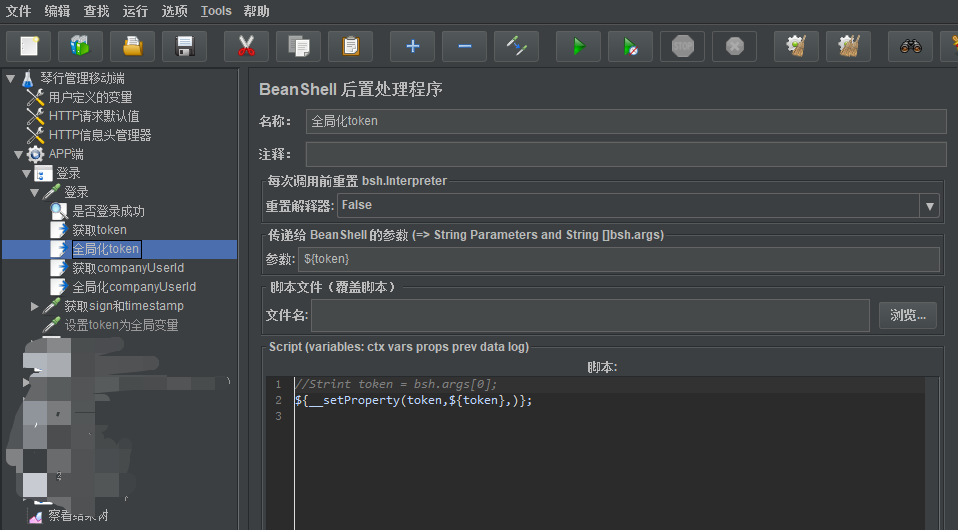This screenshot has width=958, height=530.
Task: Click the 察看结果树 listener icon
Action: click(35, 517)
